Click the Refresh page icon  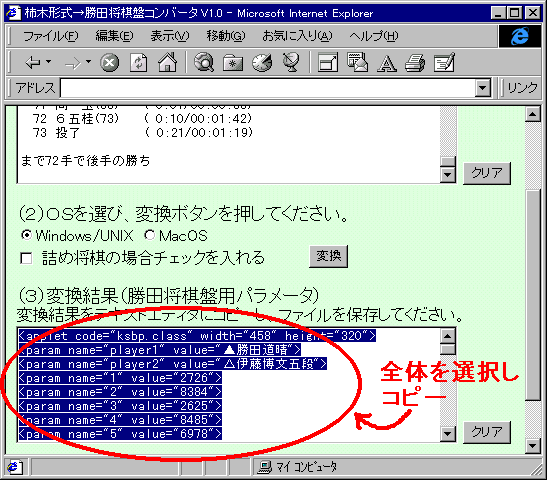[x=138, y=63]
